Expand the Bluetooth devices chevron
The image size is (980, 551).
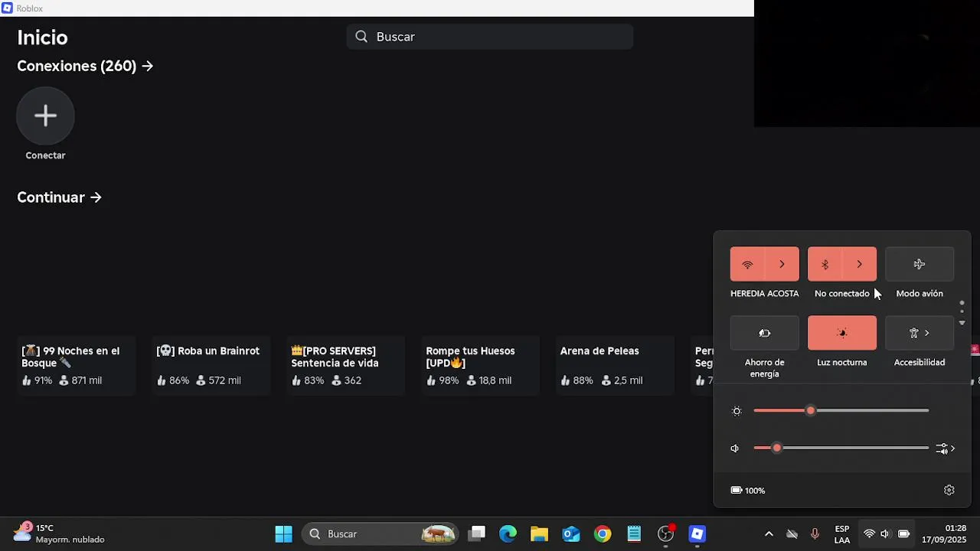point(859,264)
